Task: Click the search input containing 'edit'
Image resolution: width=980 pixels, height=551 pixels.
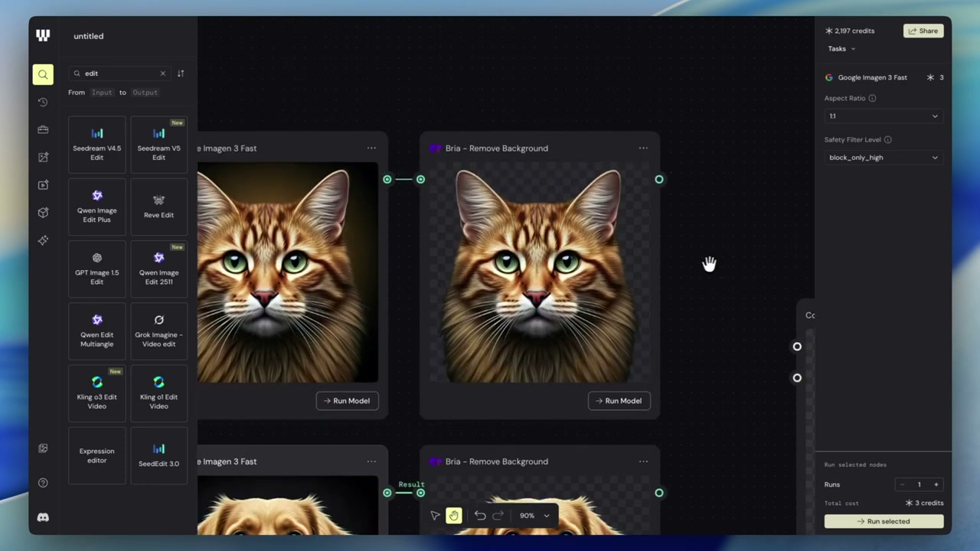Action: pyautogui.click(x=119, y=73)
